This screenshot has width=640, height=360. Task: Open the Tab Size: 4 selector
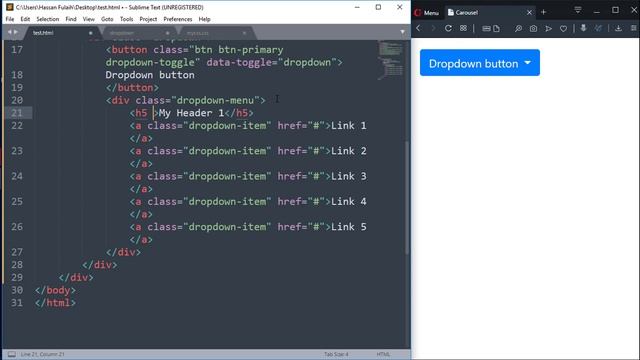click(336, 354)
